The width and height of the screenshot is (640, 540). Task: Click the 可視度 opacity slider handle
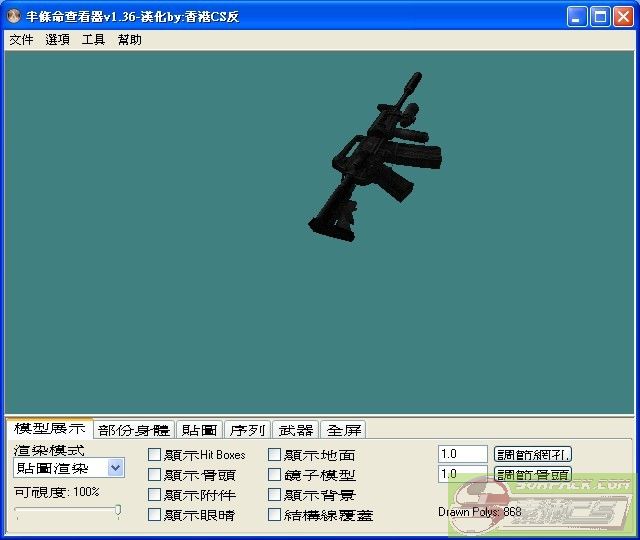click(118, 511)
